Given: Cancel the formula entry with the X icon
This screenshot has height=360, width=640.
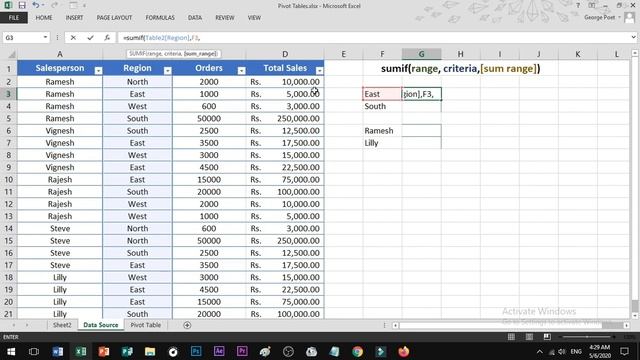Looking at the screenshot, I should click(73, 38).
